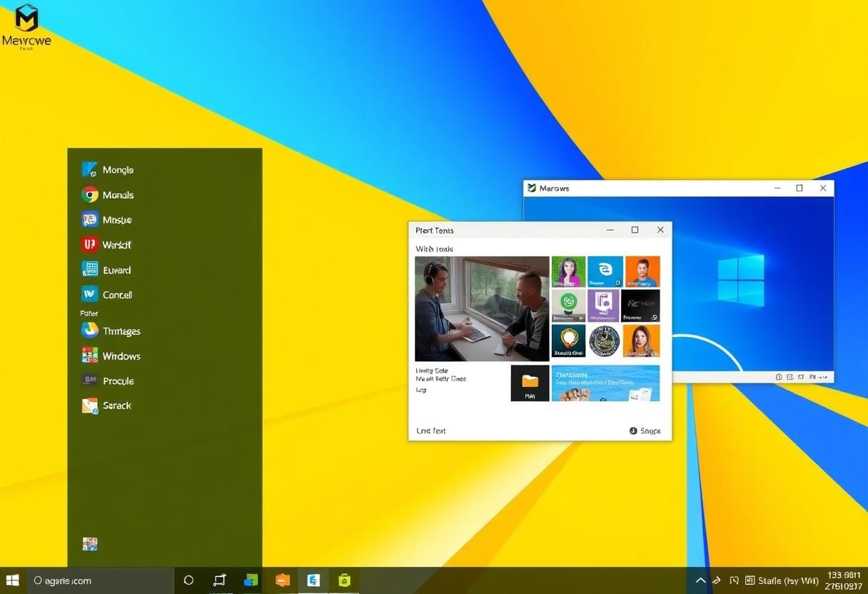
Task: Open the Mongla app in the start menu
Action: 108,170
